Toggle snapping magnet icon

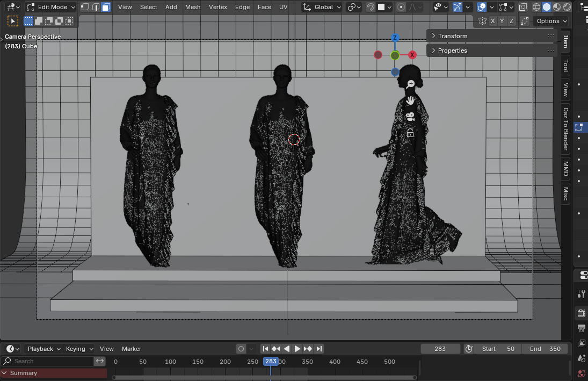[371, 7]
